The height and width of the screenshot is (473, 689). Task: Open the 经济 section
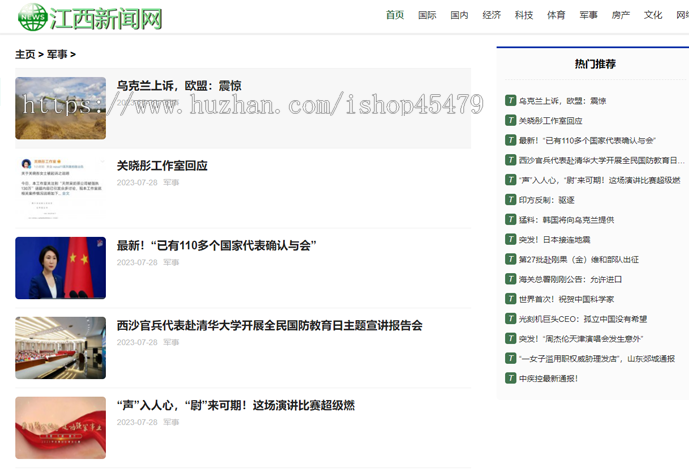click(492, 15)
